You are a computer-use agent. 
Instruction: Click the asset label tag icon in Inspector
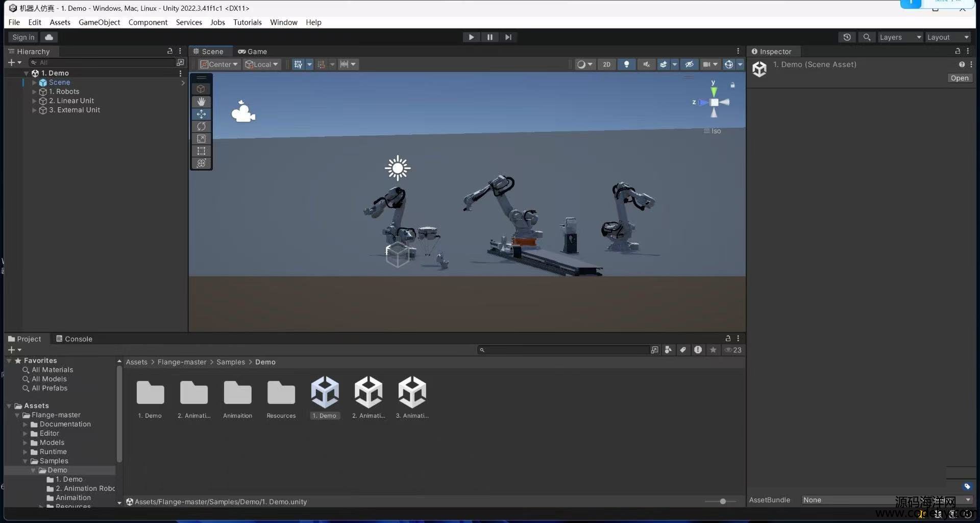[x=967, y=487]
